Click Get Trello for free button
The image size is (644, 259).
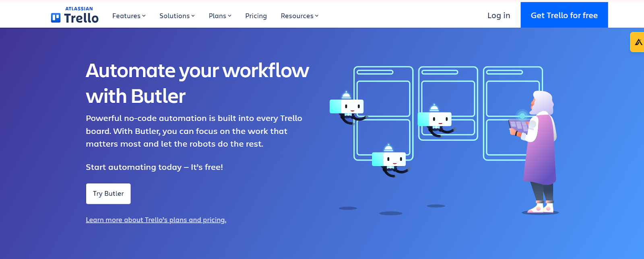564,15
